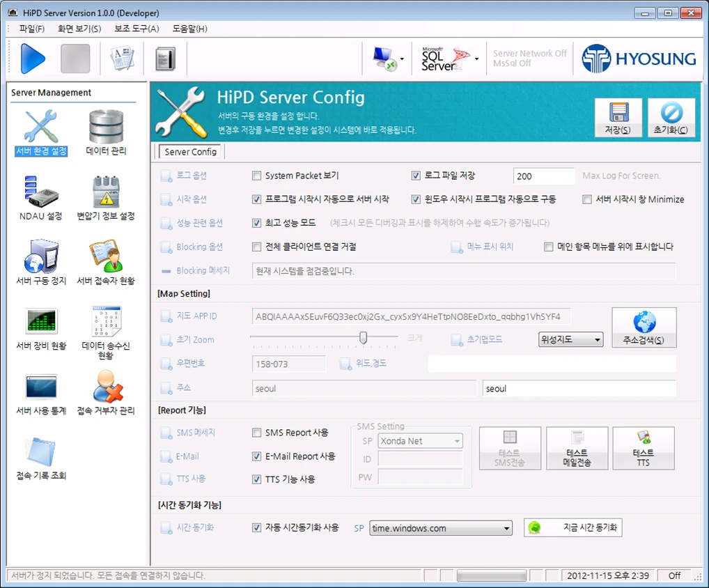Toggle 윈도우 시작시 프로그램 자동으로 구동
709x588 pixels.
tap(416, 199)
